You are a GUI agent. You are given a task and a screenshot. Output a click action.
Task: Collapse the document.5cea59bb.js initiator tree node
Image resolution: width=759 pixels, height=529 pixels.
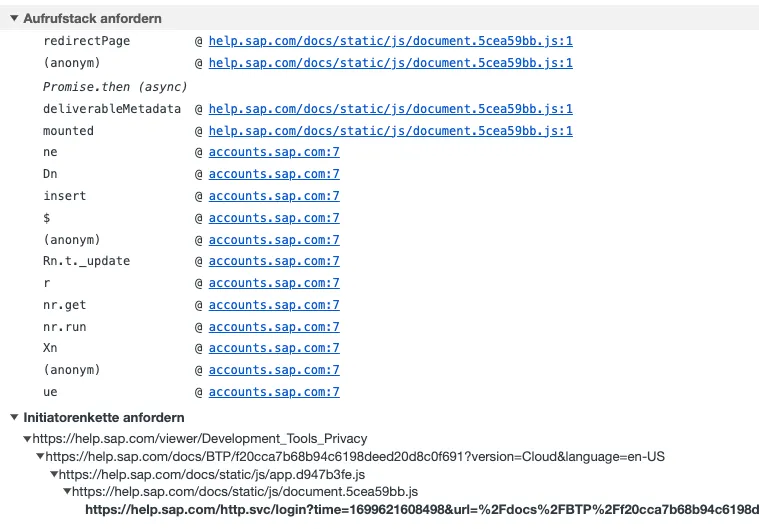coord(67,492)
